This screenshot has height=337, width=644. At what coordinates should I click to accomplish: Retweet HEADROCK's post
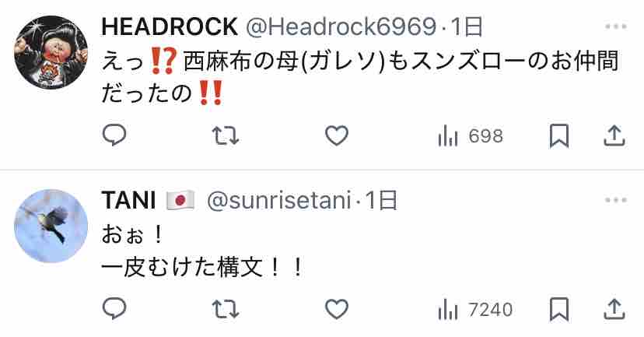coord(226,135)
